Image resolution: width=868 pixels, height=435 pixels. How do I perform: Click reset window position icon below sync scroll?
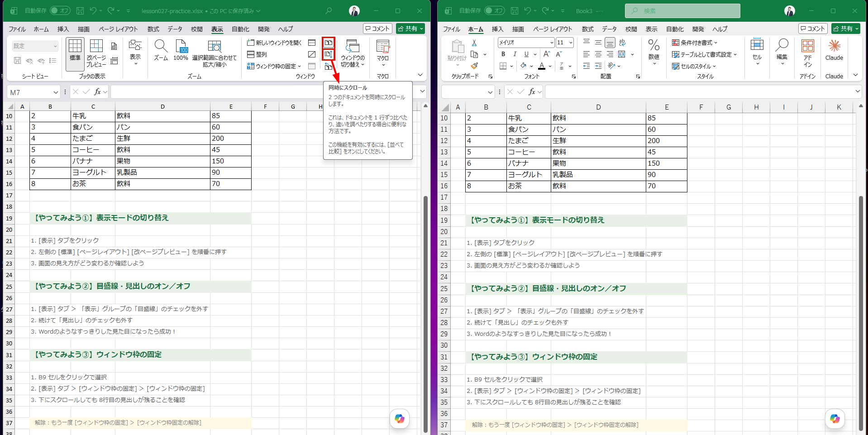point(329,66)
